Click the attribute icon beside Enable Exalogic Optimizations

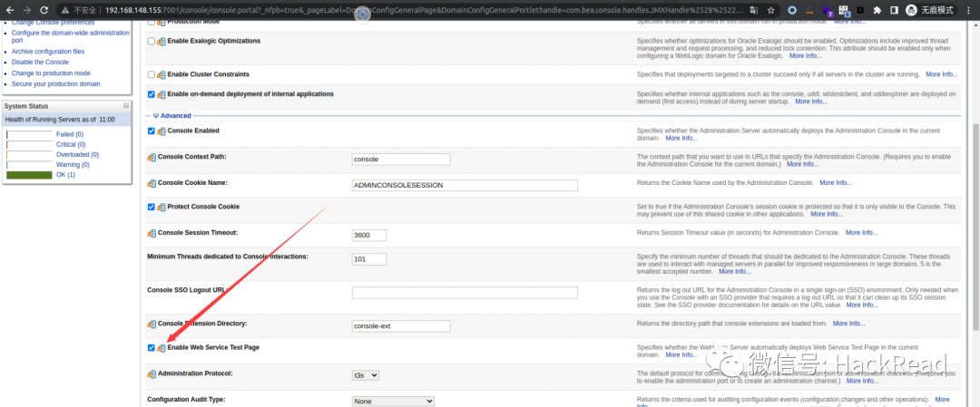point(162,42)
